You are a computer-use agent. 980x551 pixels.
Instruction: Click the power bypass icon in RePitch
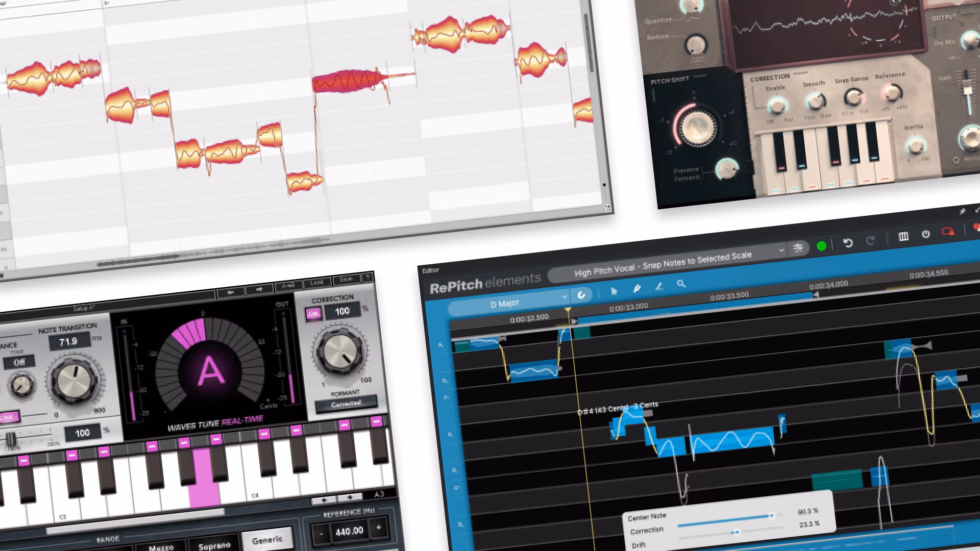(x=926, y=234)
